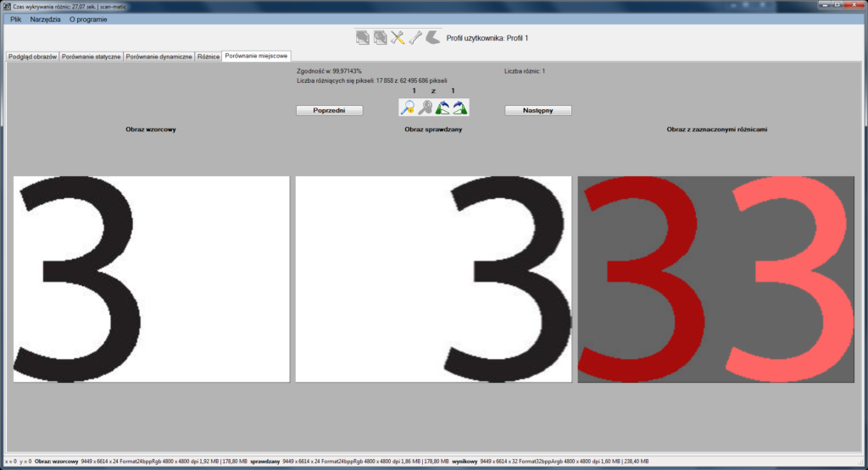The width and height of the screenshot is (868, 470).
Task: Click the Obraz wzorcowy reference image
Action: click(152, 279)
